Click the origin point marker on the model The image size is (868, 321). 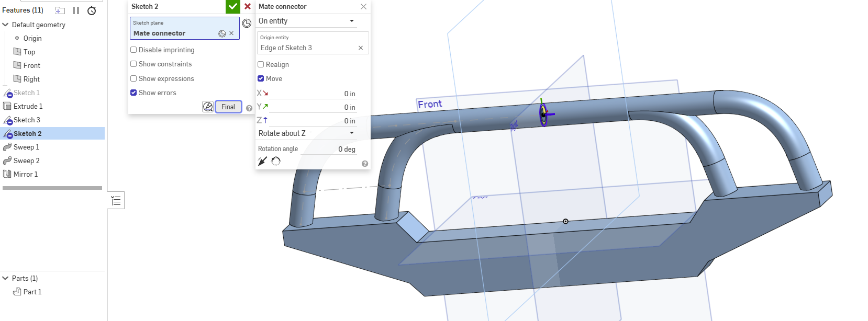pyautogui.click(x=565, y=222)
